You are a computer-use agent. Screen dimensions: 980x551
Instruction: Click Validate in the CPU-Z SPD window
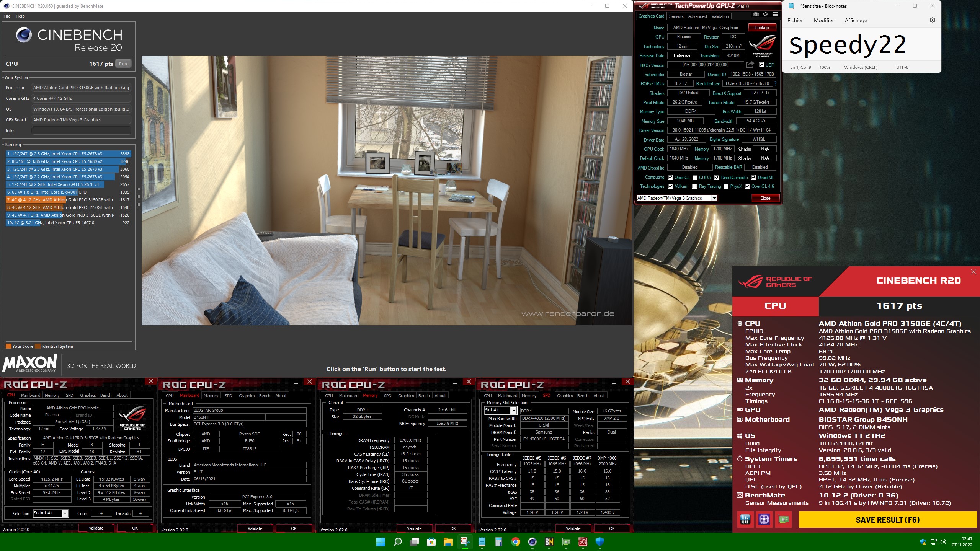573,528
